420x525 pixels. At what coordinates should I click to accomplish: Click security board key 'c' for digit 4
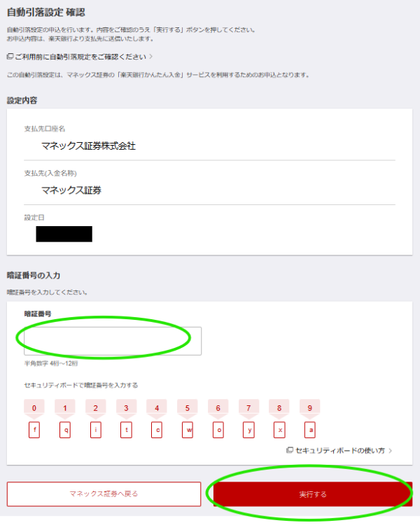157,430
